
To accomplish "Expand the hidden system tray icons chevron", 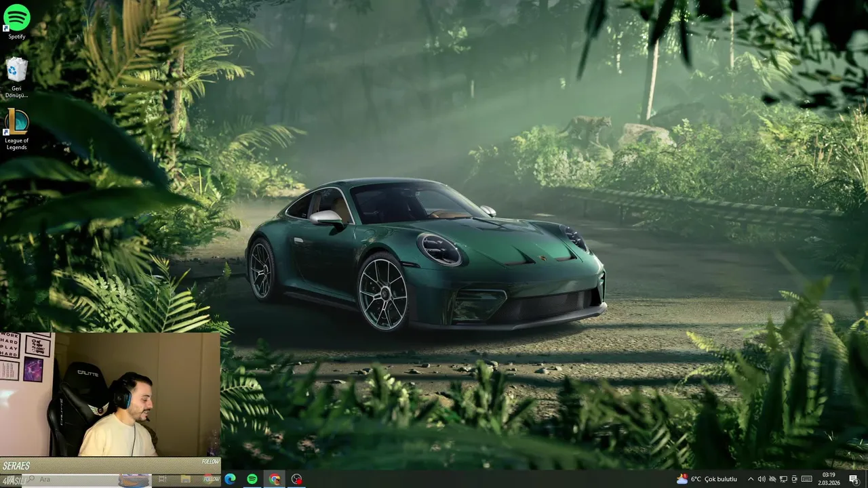I will tap(751, 479).
